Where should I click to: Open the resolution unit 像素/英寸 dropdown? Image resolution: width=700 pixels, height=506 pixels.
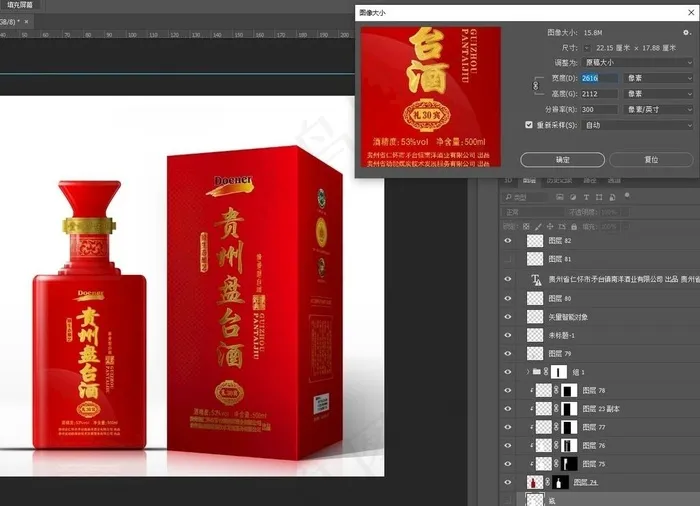point(658,109)
